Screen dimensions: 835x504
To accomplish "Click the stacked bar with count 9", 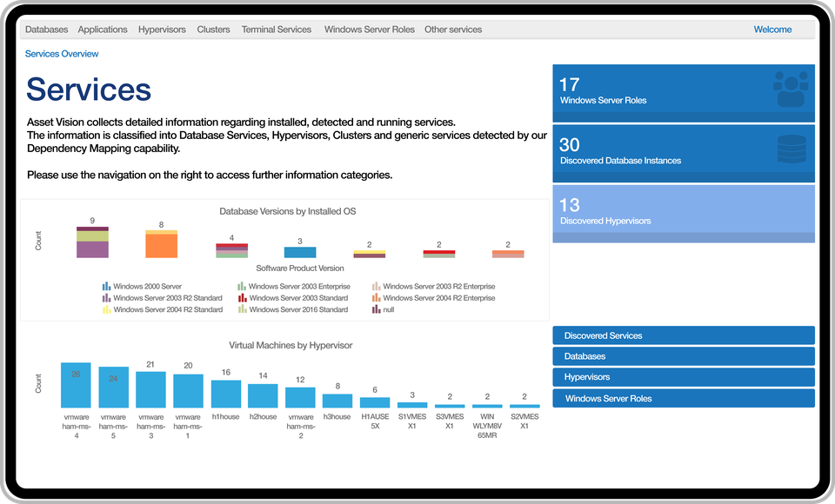I will (93, 242).
